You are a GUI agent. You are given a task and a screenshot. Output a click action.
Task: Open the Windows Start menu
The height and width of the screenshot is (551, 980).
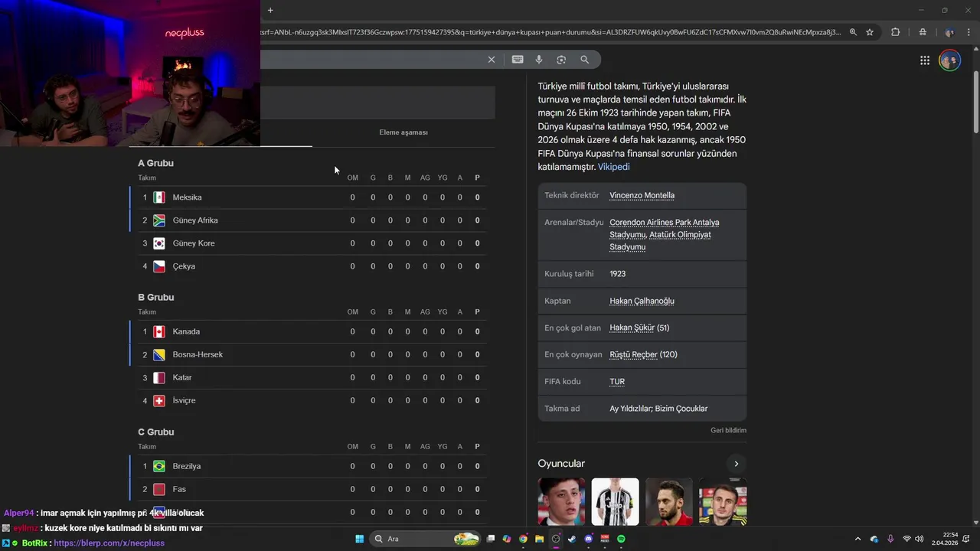(x=359, y=539)
